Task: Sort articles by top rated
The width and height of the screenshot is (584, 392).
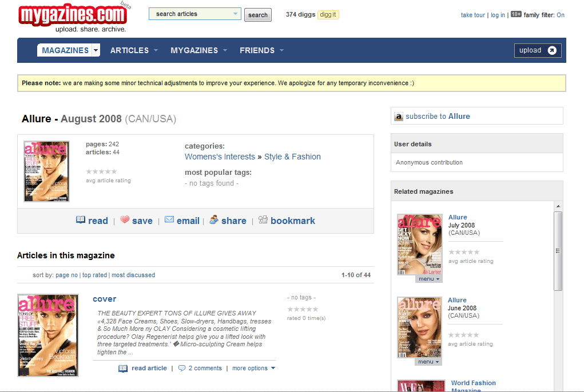Action: pyautogui.click(x=94, y=275)
